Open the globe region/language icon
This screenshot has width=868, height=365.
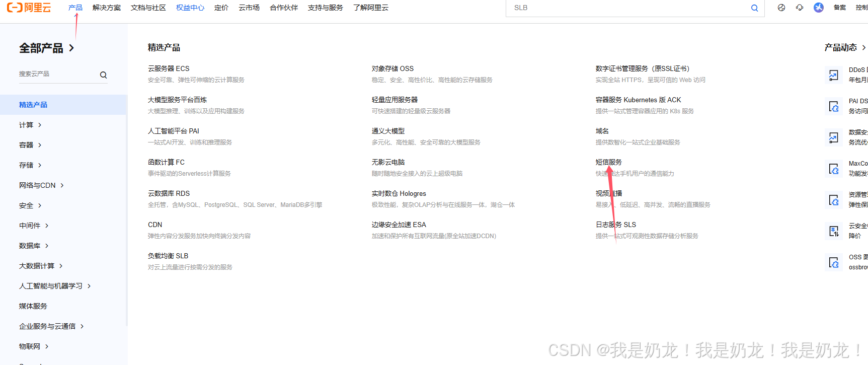pos(781,8)
